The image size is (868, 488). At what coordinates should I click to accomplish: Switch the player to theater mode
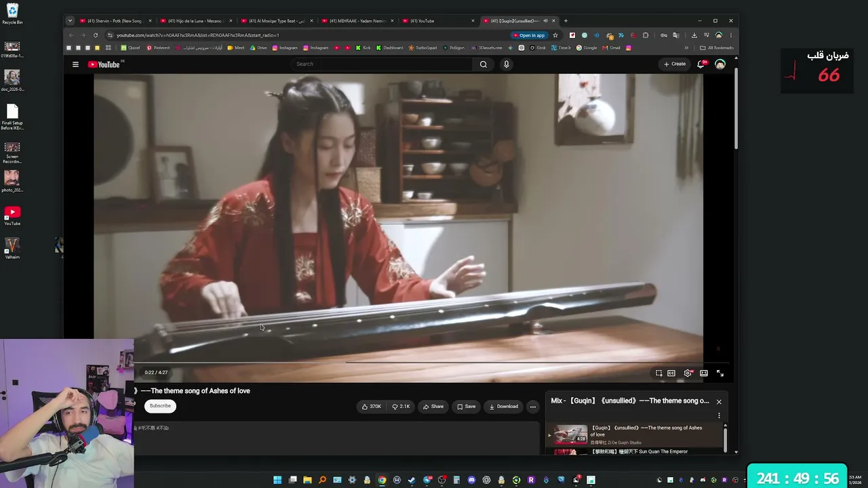[x=704, y=373]
